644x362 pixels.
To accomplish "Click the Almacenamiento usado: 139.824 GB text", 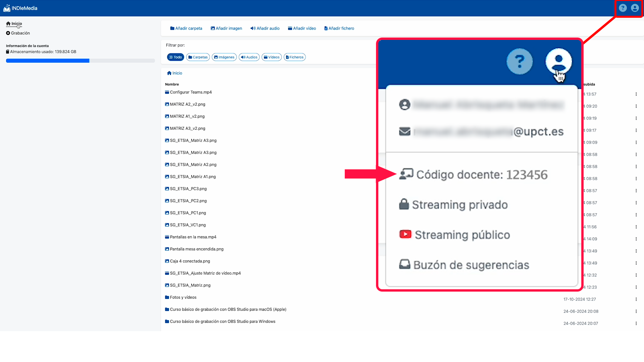I will coord(41,52).
